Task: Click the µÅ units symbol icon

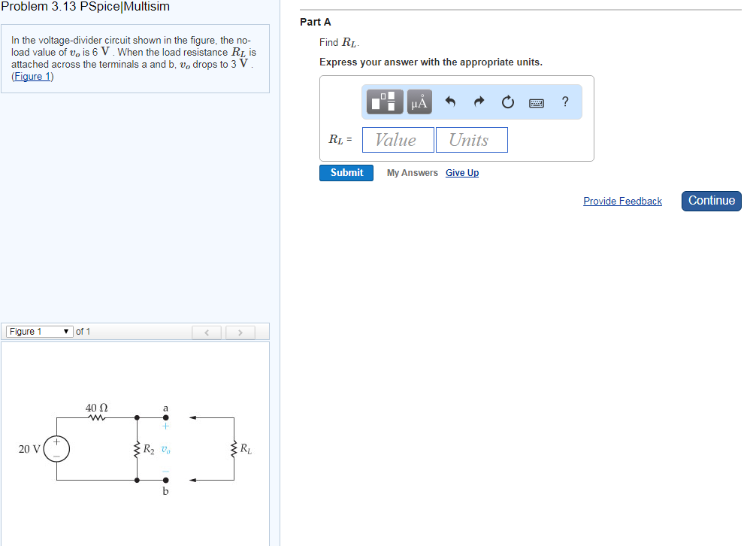Action: (x=419, y=102)
